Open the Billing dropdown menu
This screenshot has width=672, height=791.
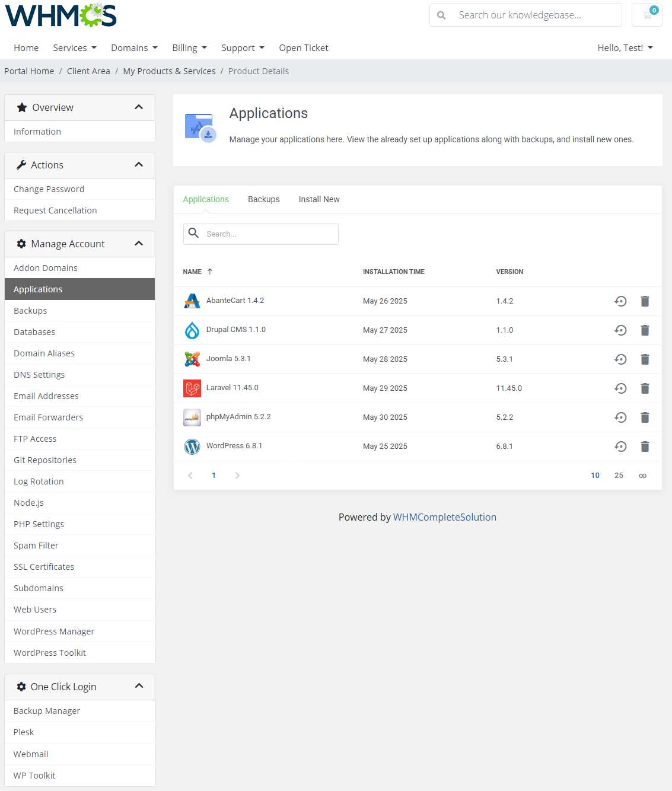[190, 48]
